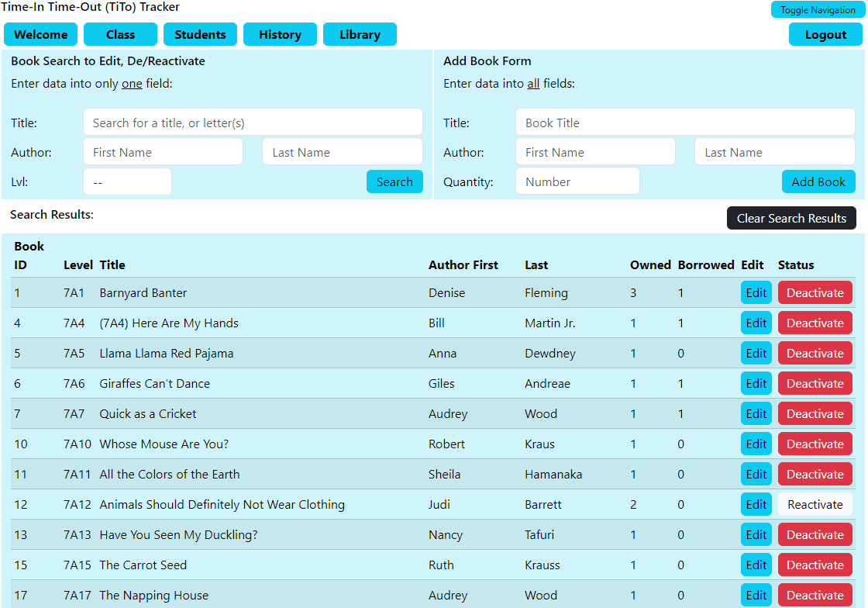Screen dimensions: 868x608
Task: Click the Add Book Title field
Action: point(685,122)
